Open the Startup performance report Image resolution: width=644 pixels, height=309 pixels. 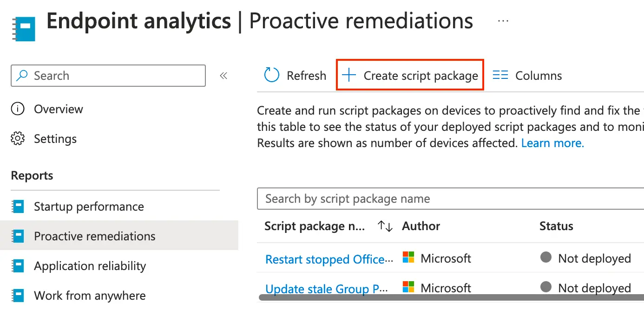click(89, 206)
